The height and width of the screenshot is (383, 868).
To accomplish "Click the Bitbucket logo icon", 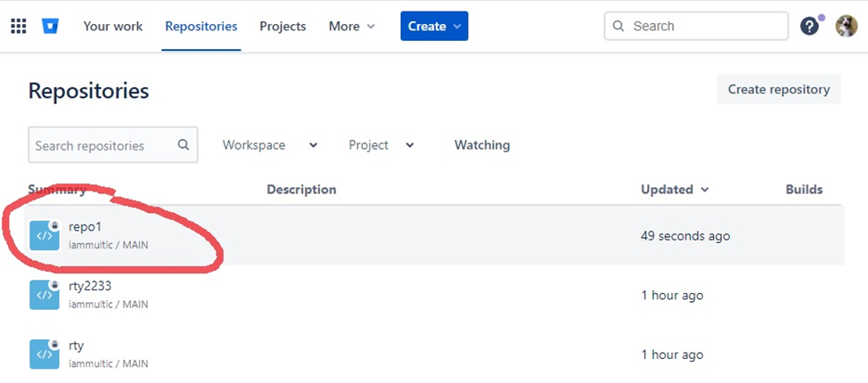I will click(49, 26).
